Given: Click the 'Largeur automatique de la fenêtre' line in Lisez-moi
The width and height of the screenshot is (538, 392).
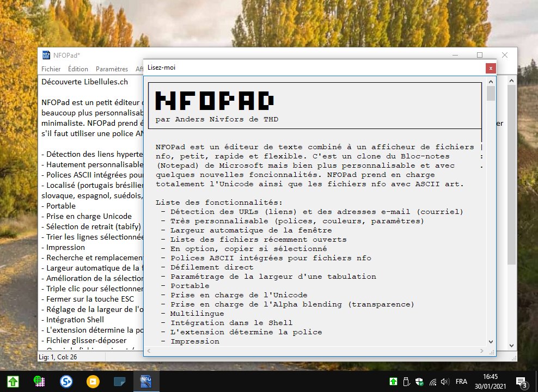Looking at the screenshot, I should click(x=251, y=230).
